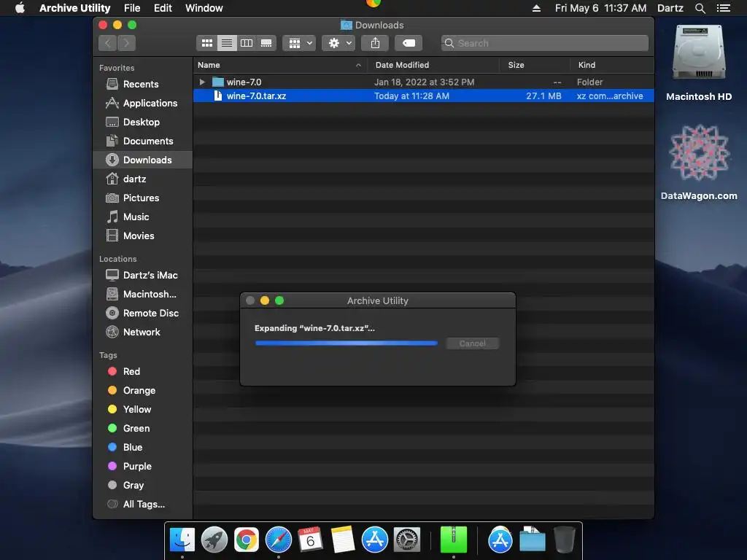Open the Archive Utility menu
Viewport: 747px width, 560px height.
click(75, 8)
